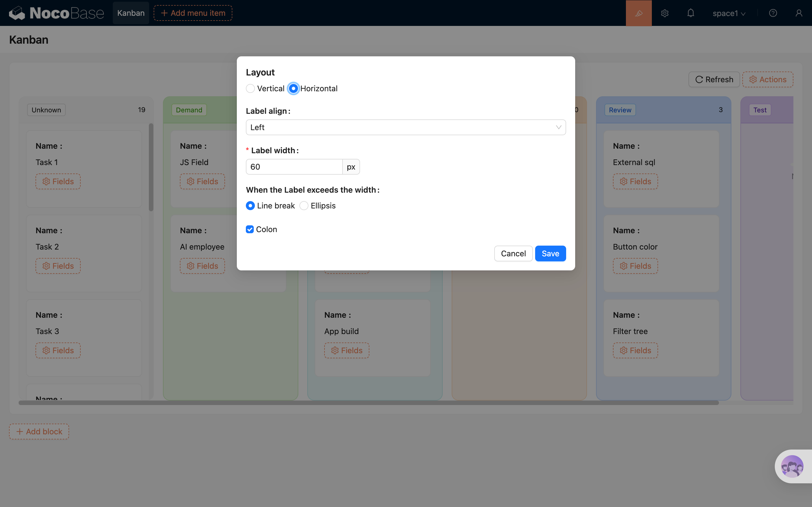Toggle the UI editor highlighter icon

639,13
